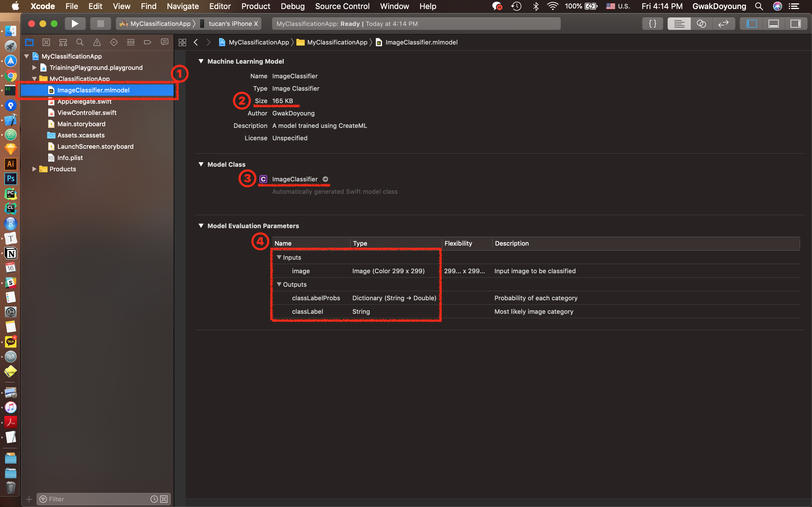Select ViewController.swift in project navigator
This screenshot has width=812, height=507.
[x=87, y=113]
